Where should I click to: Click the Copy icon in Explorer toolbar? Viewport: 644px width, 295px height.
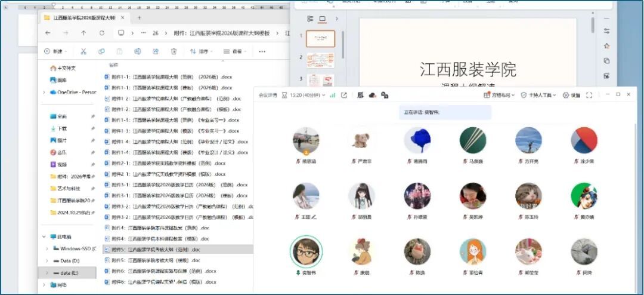click(x=101, y=51)
